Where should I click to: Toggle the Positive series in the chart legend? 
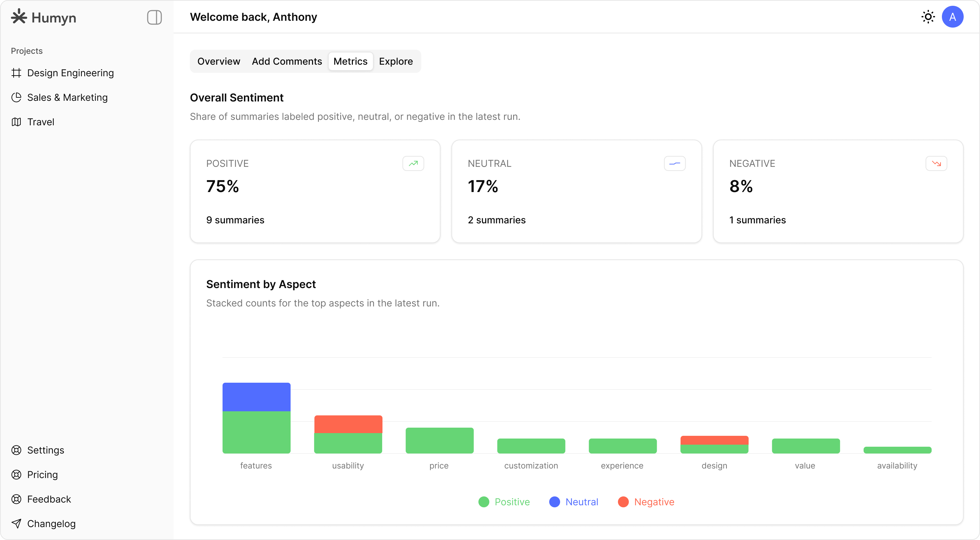tap(504, 502)
